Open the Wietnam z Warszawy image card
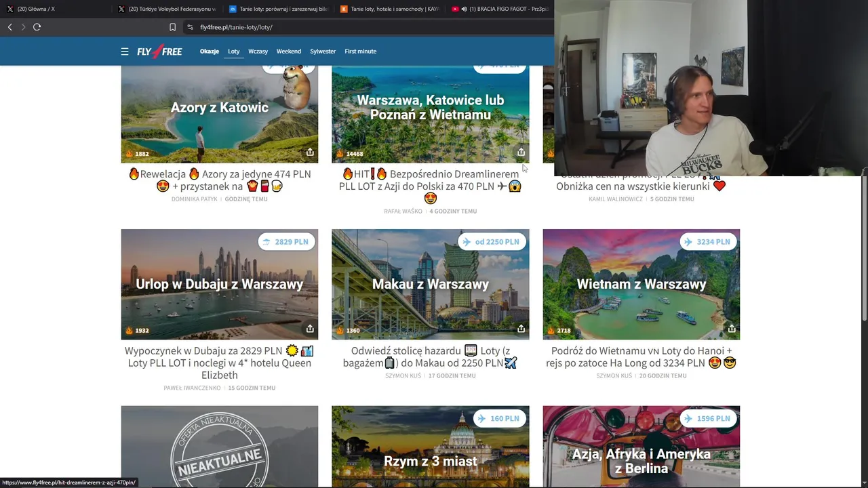 pyautogui.click(x=642, y=284)
